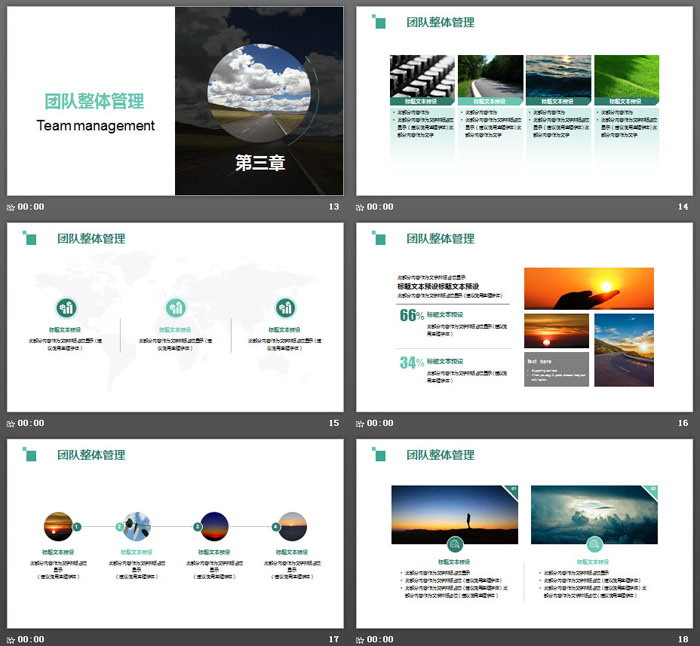Click transition star icon under slide 13
Screen dimensions: 700x646
pyautogui.click(x=11, y=207)
